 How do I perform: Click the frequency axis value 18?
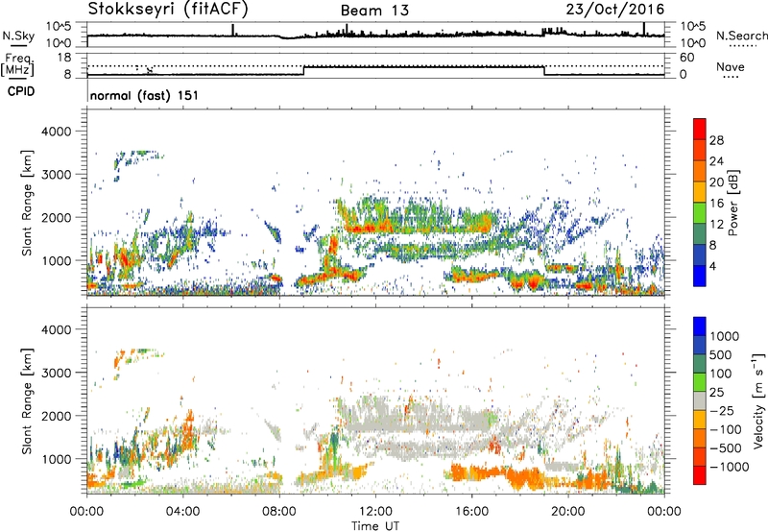64,57
